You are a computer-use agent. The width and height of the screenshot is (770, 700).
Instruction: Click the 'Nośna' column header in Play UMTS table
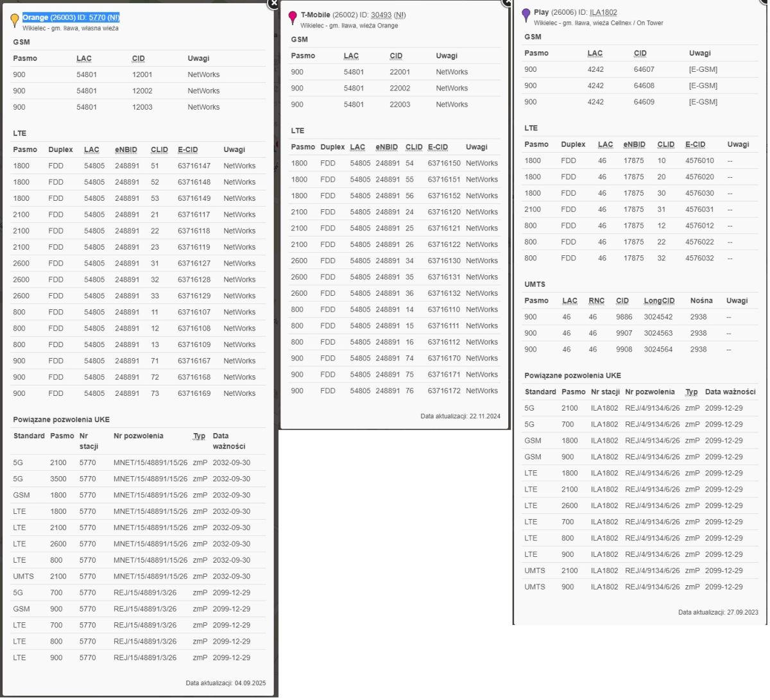[x=701, y=301]
